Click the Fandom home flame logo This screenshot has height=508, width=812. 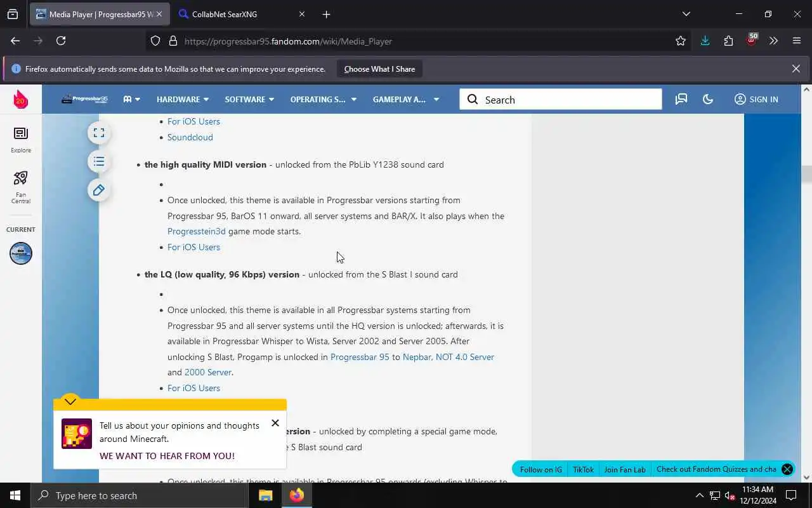coord(20,99)
